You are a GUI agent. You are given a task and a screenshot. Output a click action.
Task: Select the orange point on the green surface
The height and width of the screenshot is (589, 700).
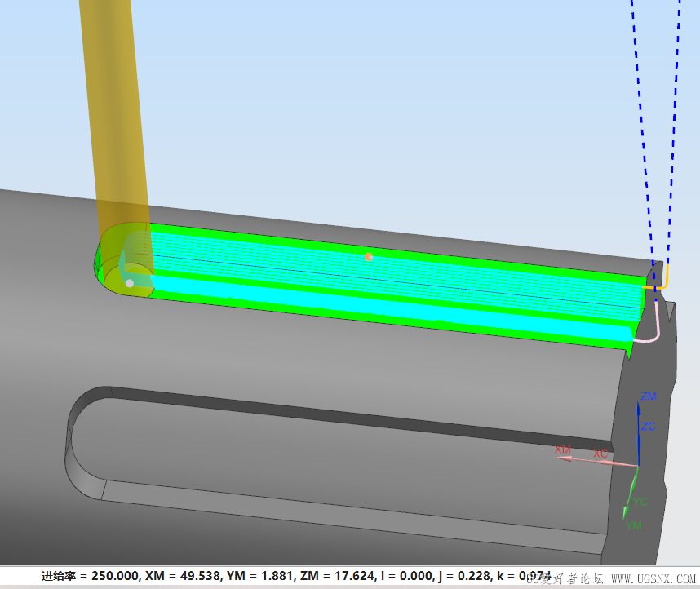pyautogui.click(x=369, y=256)
